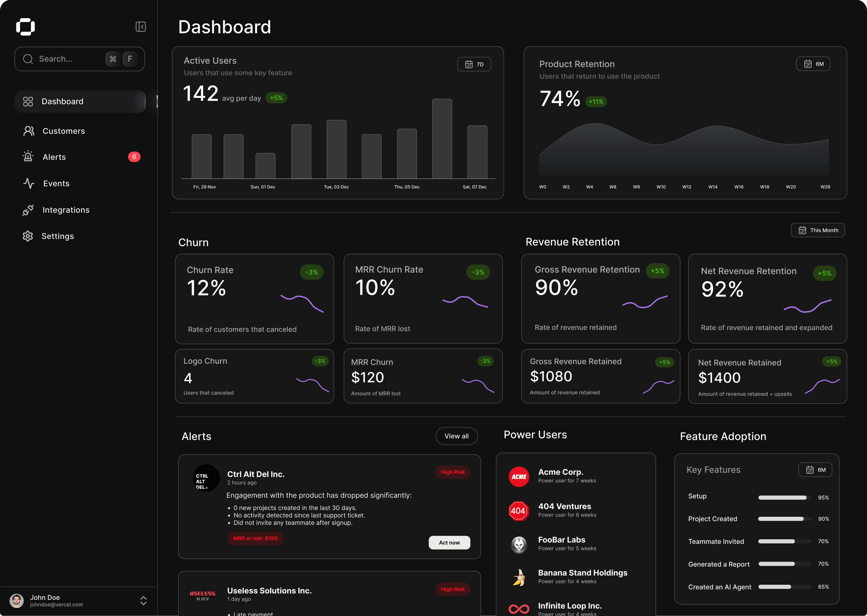
Task: Open Integrations via its link icon
Action: (x=28, y=210)
